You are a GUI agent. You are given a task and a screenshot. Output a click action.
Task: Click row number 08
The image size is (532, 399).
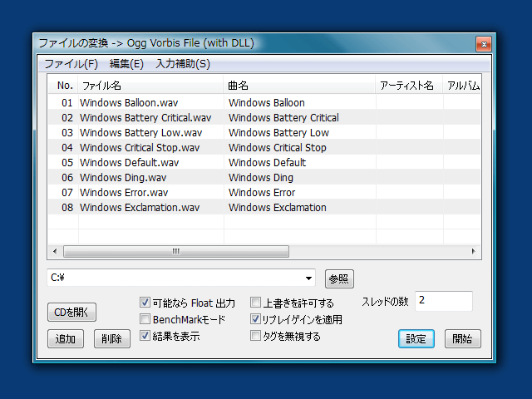[67, 207]
